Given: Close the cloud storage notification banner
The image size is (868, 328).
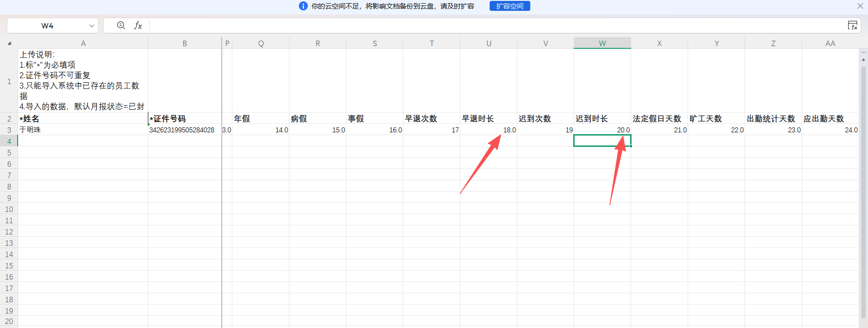Looking at the screenshot, I should coord(860,6).
